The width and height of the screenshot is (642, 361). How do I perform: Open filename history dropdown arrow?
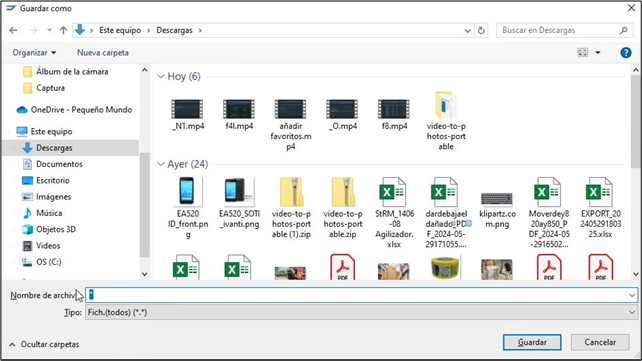(x=632, y=295)
